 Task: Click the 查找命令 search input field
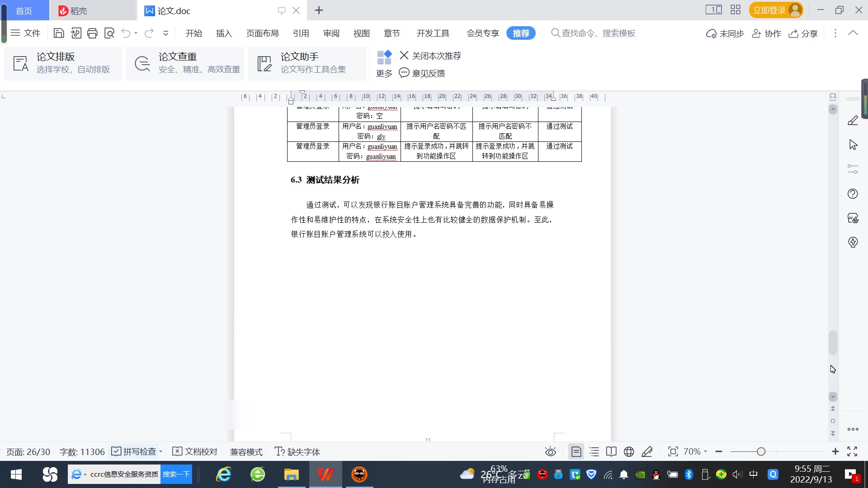tap(598, 33)
